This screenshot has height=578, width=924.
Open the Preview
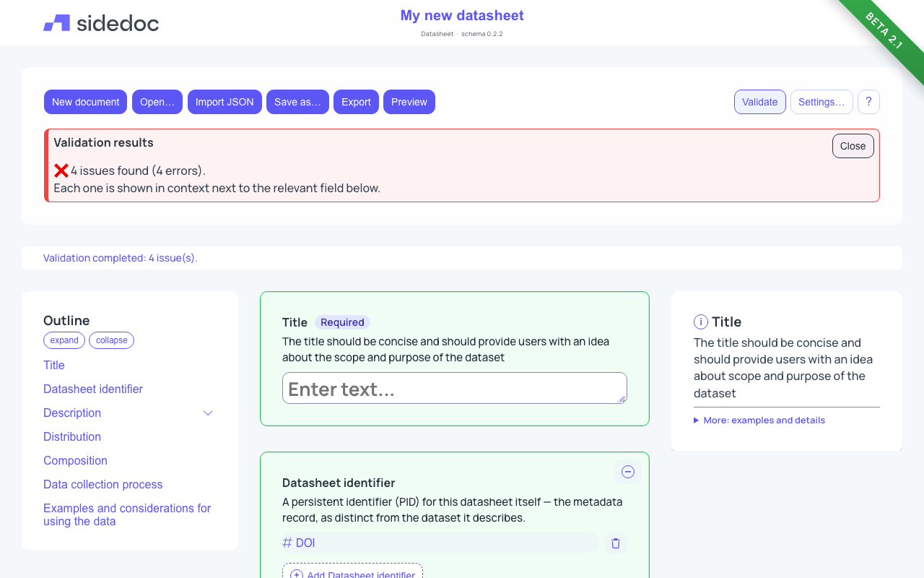[x=409, y=102]
